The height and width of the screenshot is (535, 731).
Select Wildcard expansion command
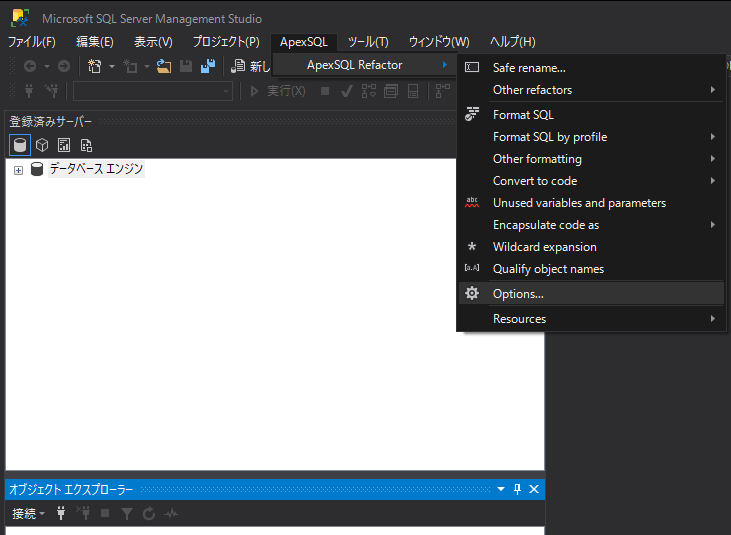pyautogui.click(x=591, y=247)
